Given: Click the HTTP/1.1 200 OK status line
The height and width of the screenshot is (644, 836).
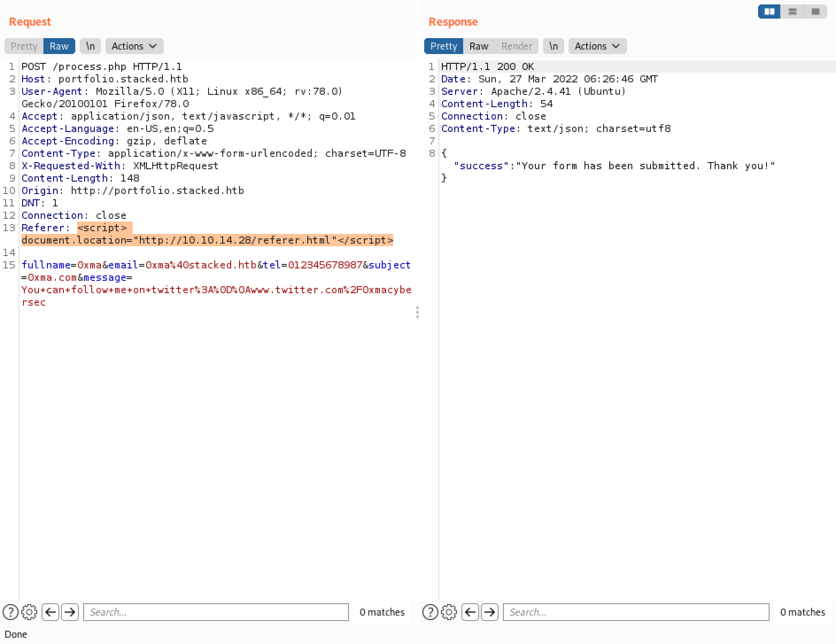Looking at the screenshot, I should (x=488, y=66).
